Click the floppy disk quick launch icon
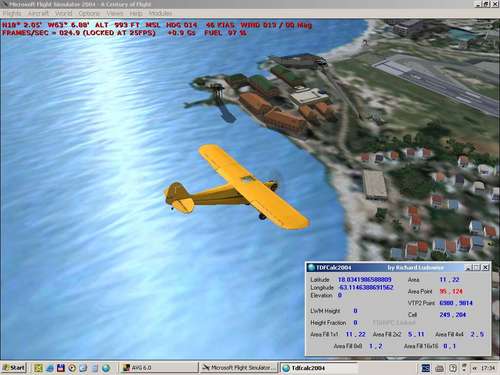Viewport: 500px width, 375px height. (60, 368)
